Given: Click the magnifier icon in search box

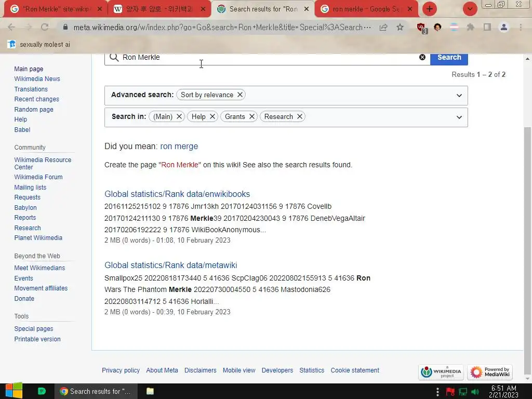Looking at the screenshot, I should (114, 57).
